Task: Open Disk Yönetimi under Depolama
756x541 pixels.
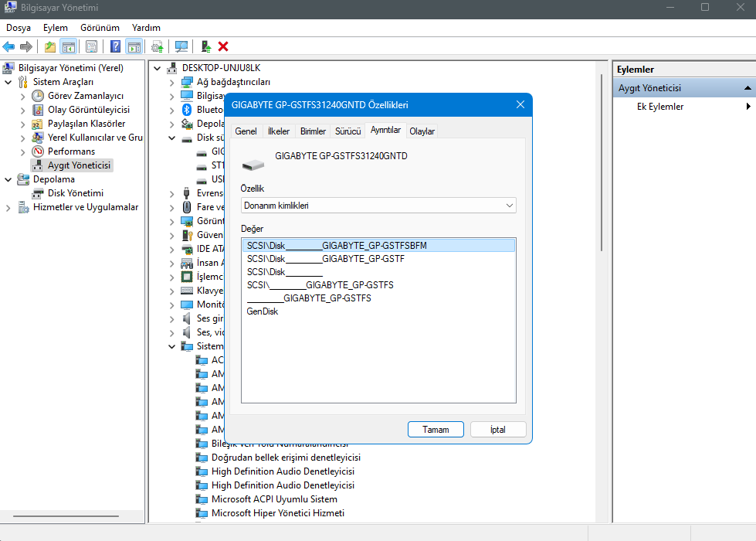Action: tap(75, 193)
